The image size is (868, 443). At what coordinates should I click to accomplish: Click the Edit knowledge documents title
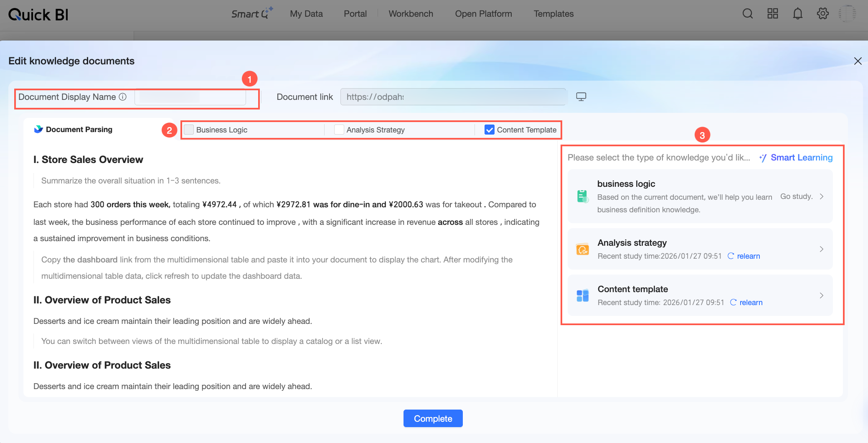[x=71, y=61]
